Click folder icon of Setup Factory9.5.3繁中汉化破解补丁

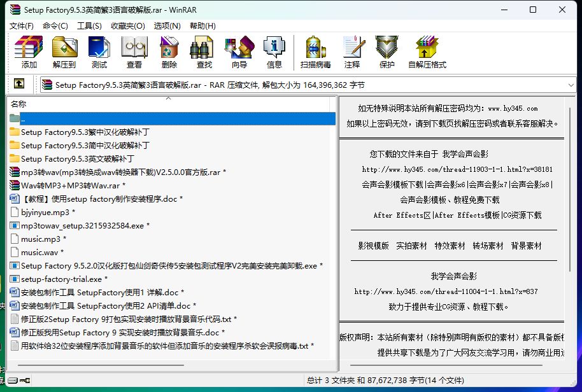coord(15,132)
